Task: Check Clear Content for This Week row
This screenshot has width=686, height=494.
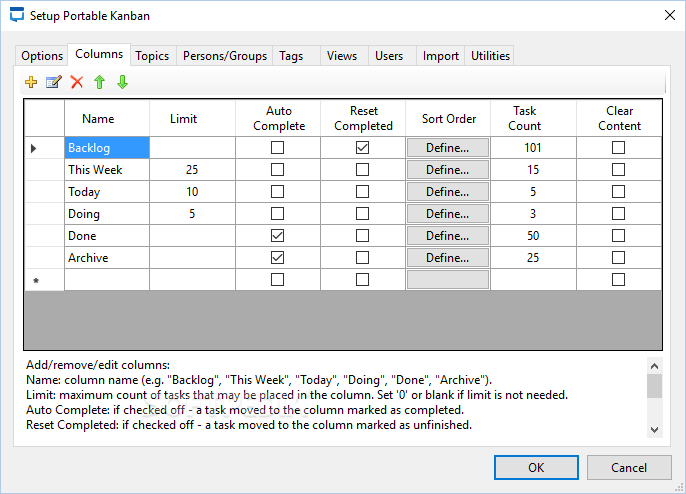Action: 618,169
